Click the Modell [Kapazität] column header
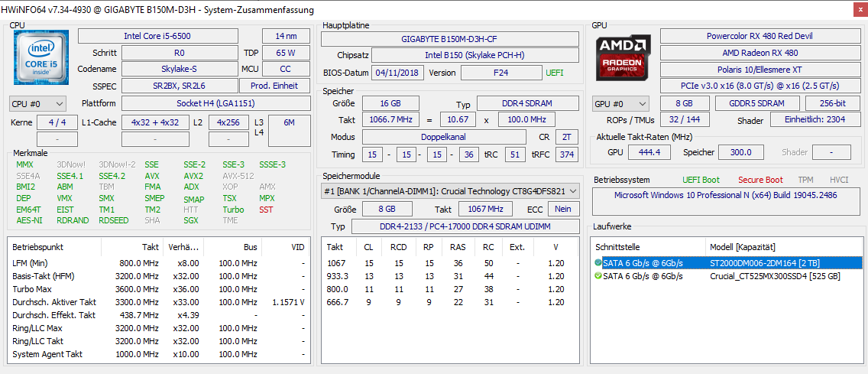This screenshot has width=868, height=374. (x=785, y=246)
